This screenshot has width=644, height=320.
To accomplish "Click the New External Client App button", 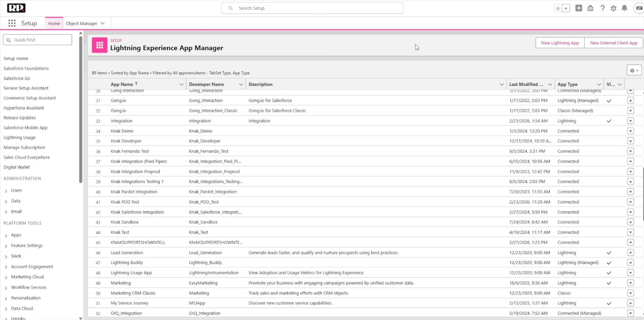I will click(613, 43).
